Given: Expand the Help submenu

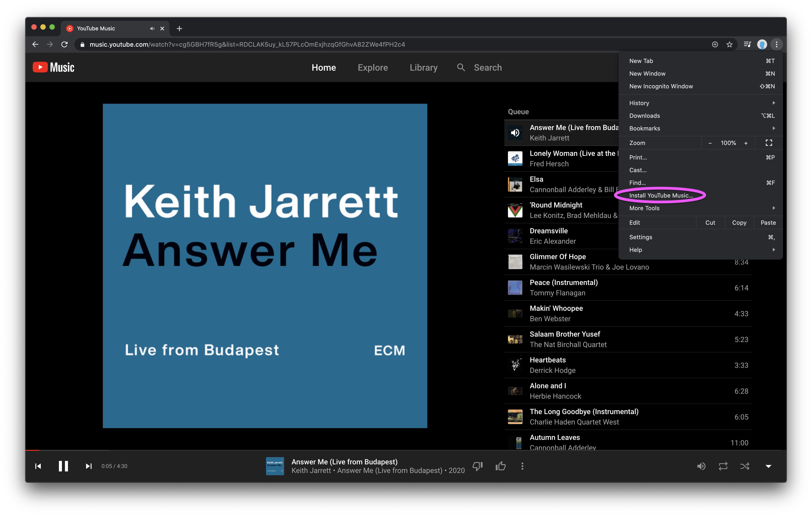Looking at the screenshot, I should click(701, 250).
